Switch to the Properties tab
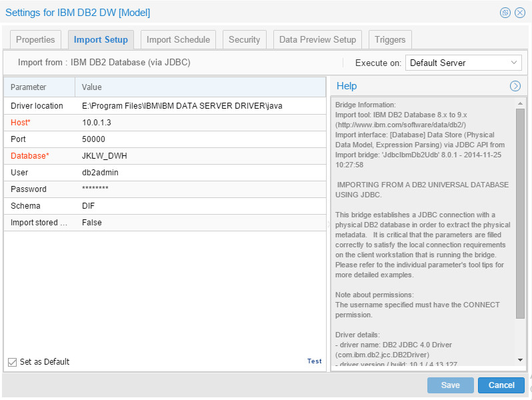The image size is (532, 400). click(x=35, y=40)
